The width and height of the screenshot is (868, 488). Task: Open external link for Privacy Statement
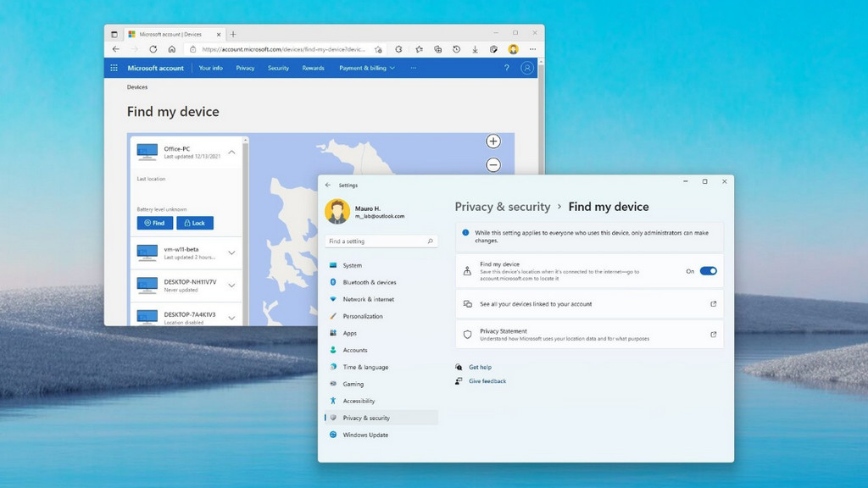[x=713, y=334]
